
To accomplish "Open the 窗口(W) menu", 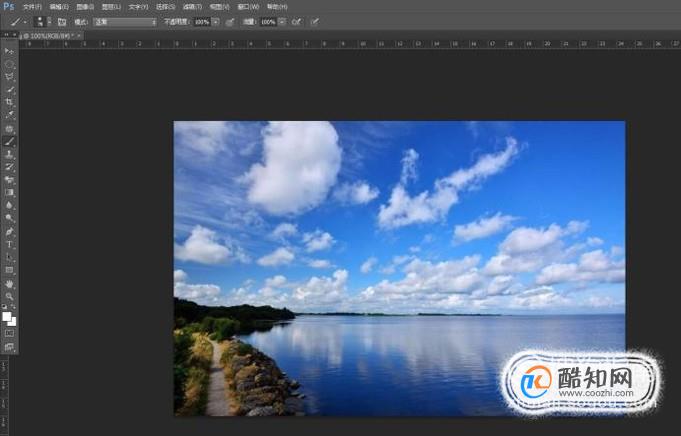I will 248,7.
